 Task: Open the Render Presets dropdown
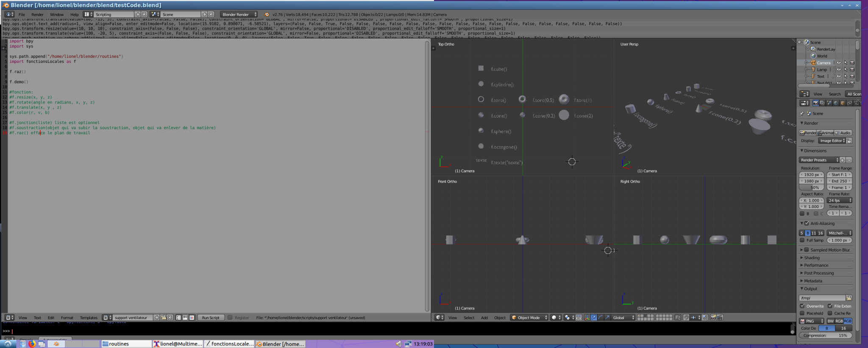[x=819, y=160]
